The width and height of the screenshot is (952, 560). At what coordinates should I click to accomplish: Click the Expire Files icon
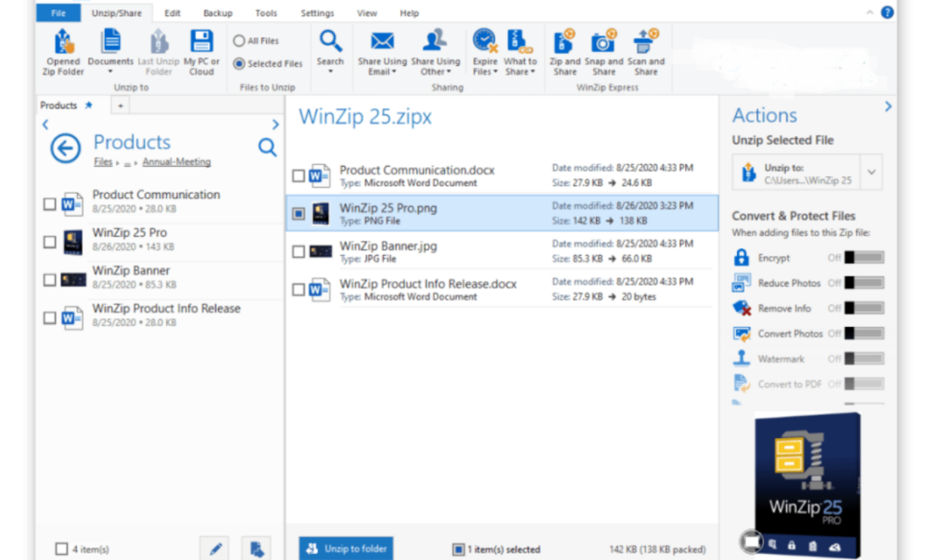(x=485, y=41)
